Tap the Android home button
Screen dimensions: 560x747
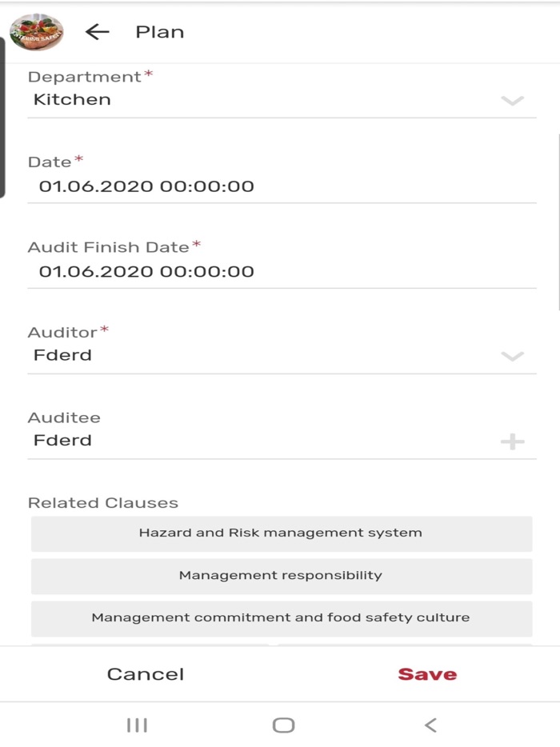click(x=280, y=725)
